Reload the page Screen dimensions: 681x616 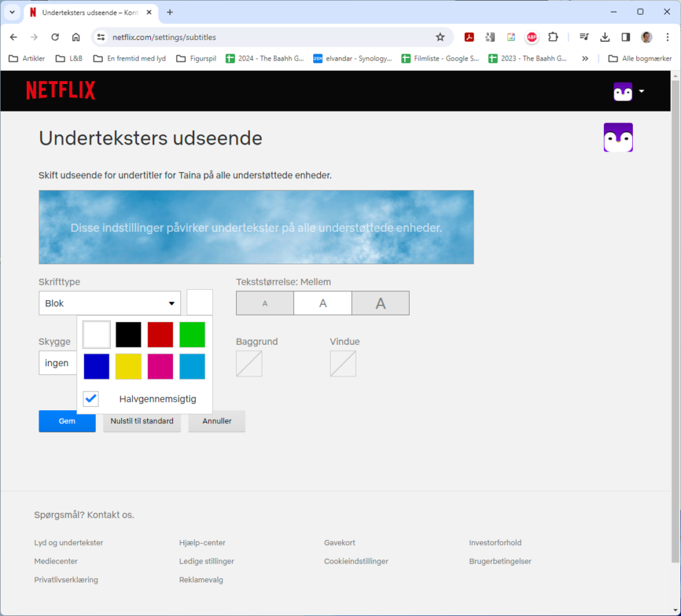tap(55, 37)
